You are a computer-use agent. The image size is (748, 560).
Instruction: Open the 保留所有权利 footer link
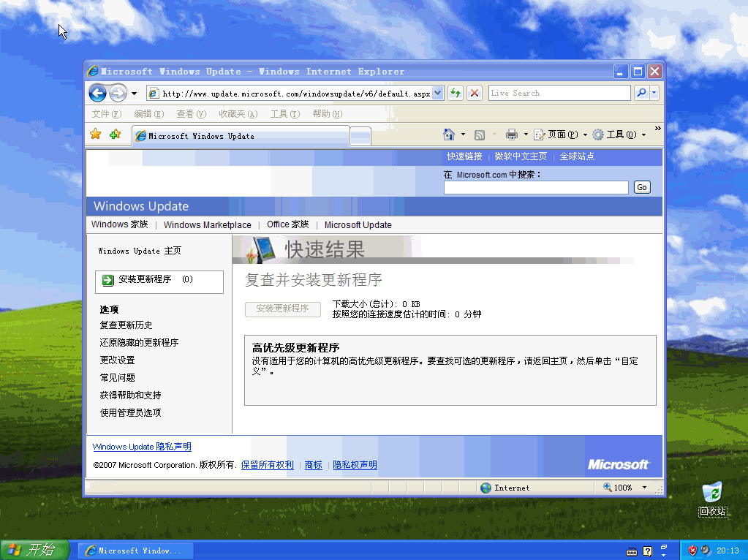click(267, 465)
